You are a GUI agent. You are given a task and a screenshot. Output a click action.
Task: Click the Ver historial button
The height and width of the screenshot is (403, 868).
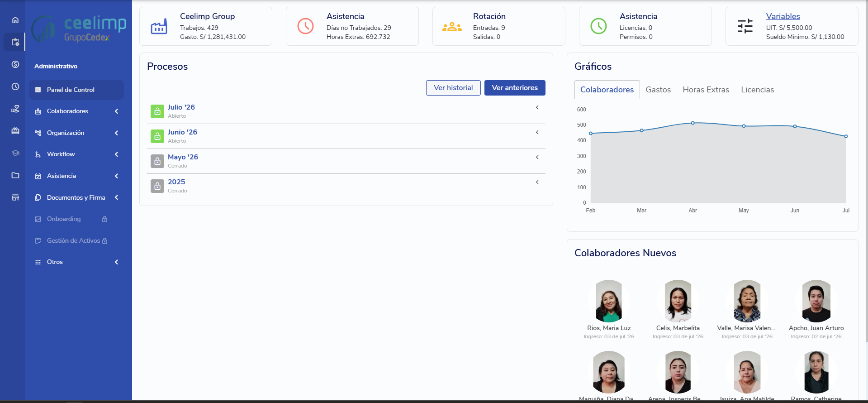453,88
